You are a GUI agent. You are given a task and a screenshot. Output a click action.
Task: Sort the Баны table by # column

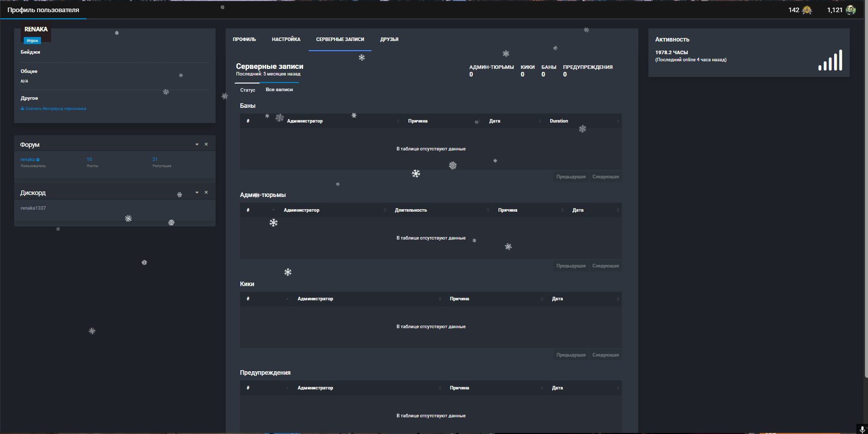260,121
